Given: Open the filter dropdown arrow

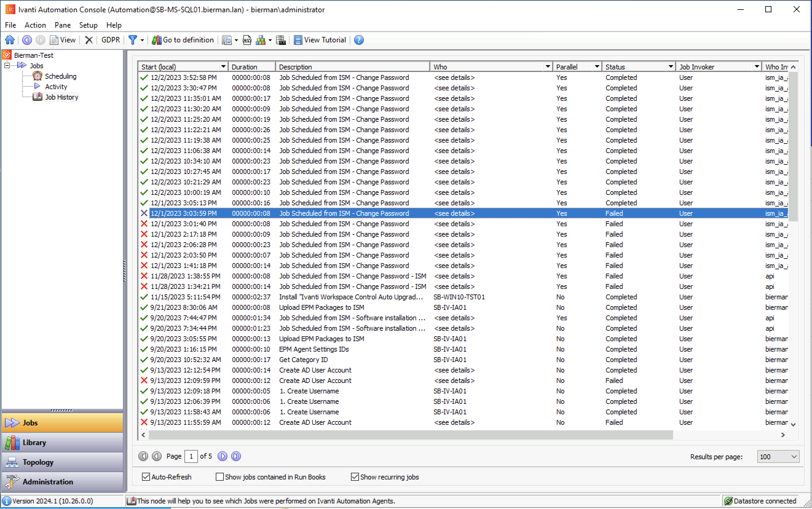Looking at the screenshot, I should pos(142,40).
